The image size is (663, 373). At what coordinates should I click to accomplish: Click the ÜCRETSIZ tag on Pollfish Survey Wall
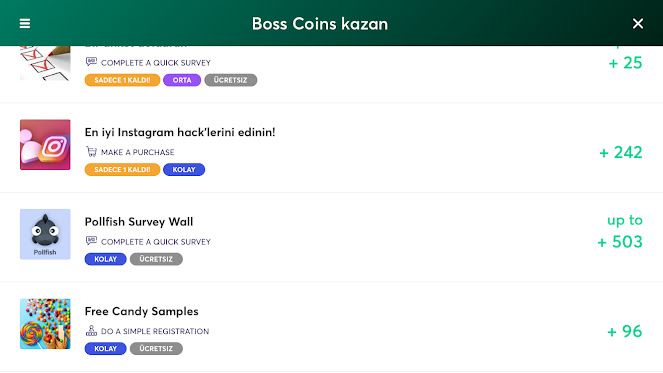point(156,259)
